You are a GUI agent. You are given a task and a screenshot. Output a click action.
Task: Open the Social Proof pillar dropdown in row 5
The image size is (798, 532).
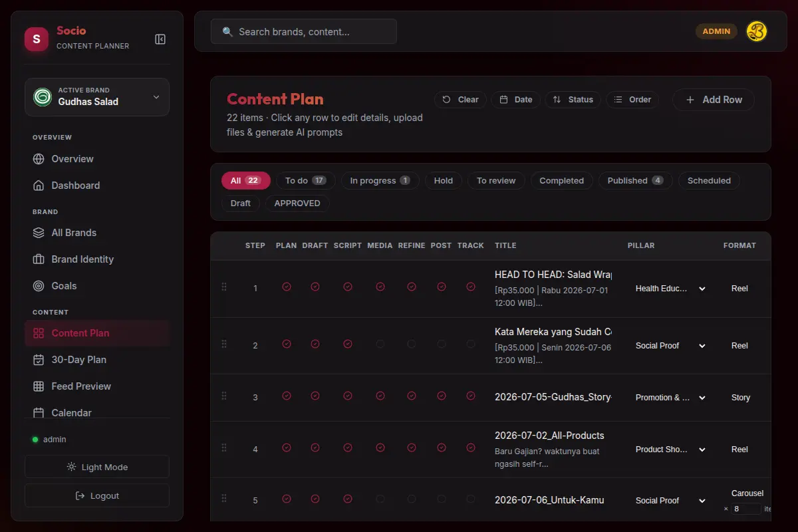tap(670, 501)
